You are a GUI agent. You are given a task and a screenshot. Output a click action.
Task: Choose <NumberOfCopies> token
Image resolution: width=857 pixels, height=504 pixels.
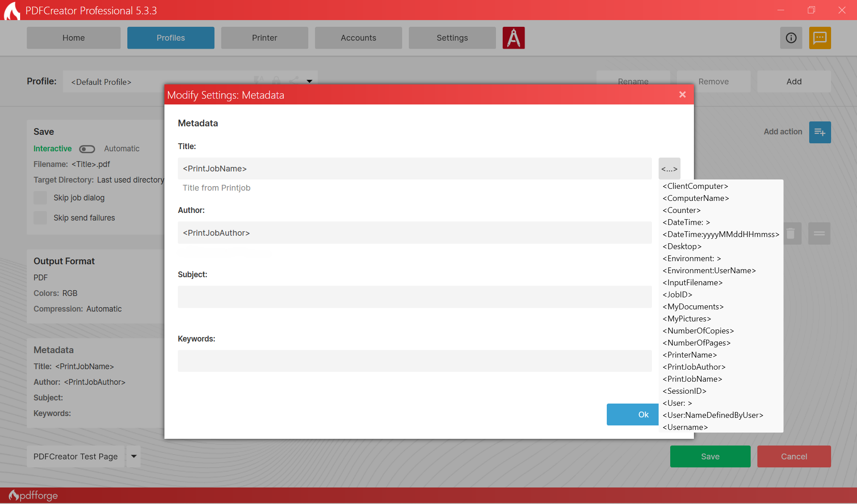tap(698, 331)
